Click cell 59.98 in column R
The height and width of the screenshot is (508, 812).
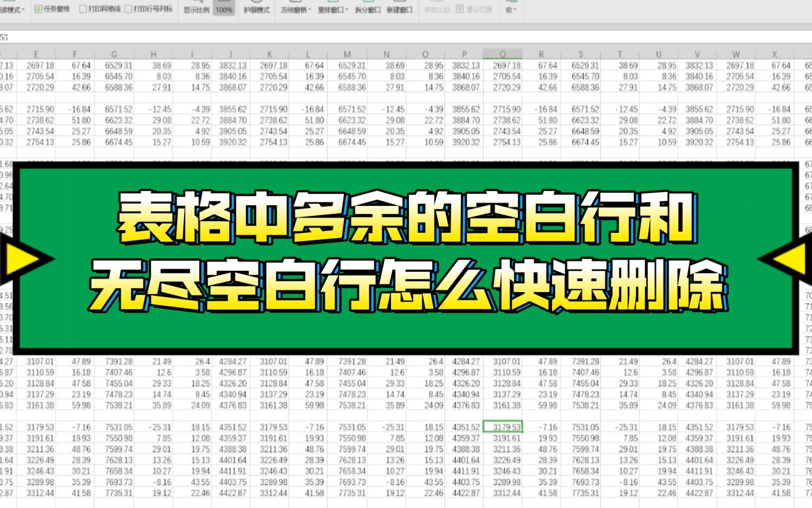(x=541, y=405)
